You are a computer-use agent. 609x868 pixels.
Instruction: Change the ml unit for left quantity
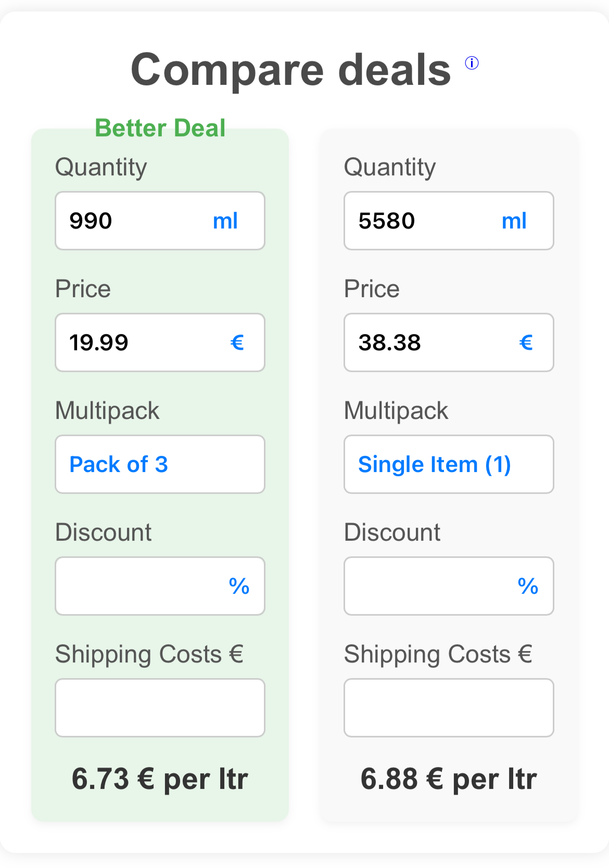tap(225, 221)
